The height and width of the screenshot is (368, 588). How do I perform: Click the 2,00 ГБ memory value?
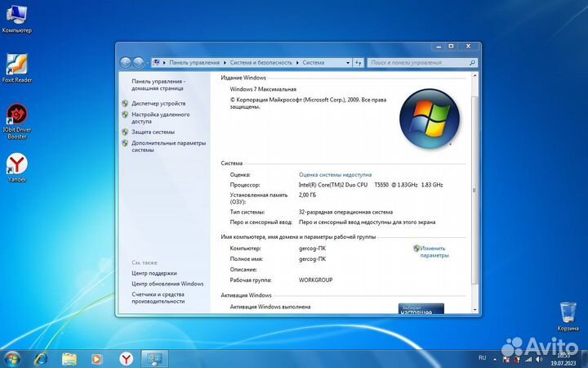(308, 195)
